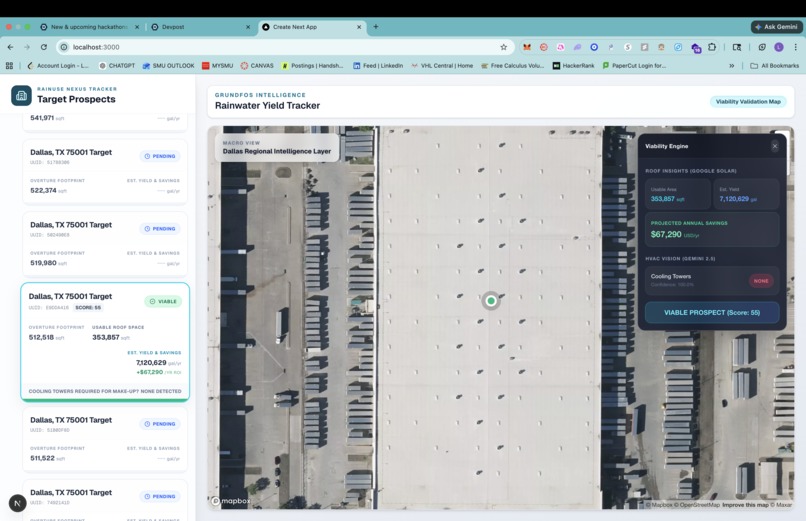
Task: Click the Target Prospects building icon
Action: click(x=21, y=96)
